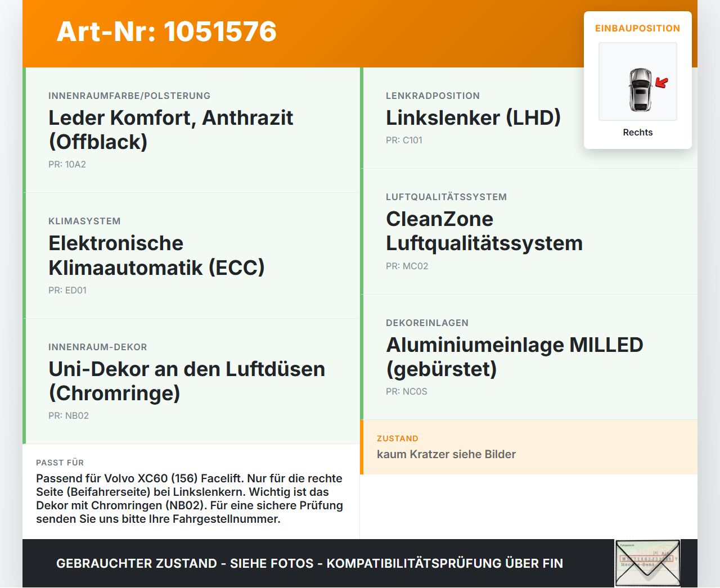Select Linkslenker (LHD) text
The image size is (720, 588).
tap(473, 117)
